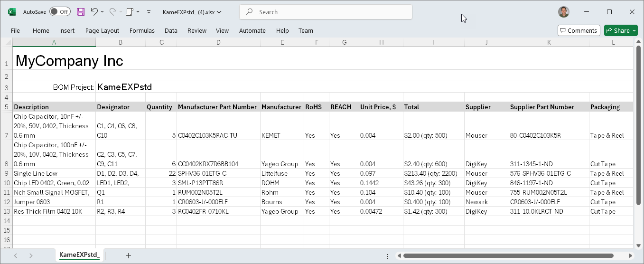Click the Undo arrow icon
Viewport: 644px width, 264px height.
tap(94, 12)
